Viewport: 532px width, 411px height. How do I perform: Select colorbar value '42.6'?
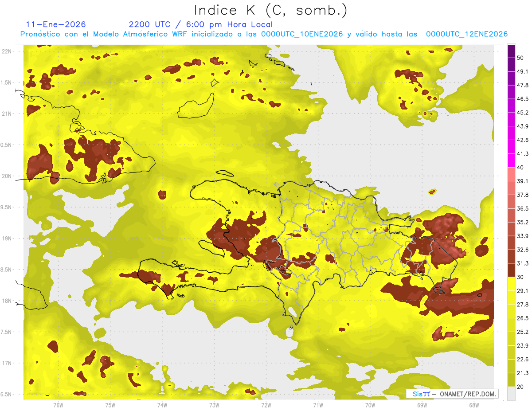[x=523, y=140]
